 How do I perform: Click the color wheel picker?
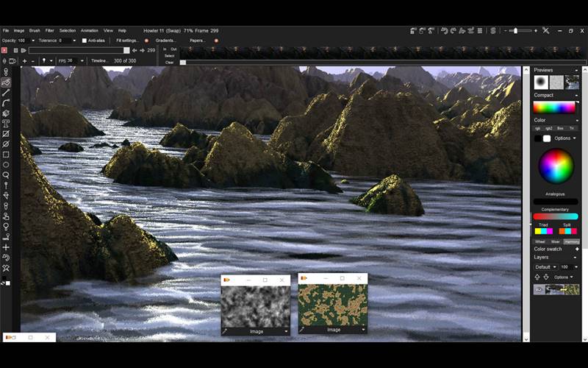tap(556, 166)
